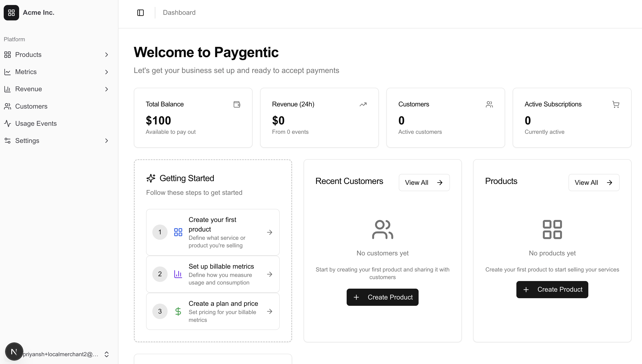Click the Active customers label
642x364 pixels.
coord(420,132)
